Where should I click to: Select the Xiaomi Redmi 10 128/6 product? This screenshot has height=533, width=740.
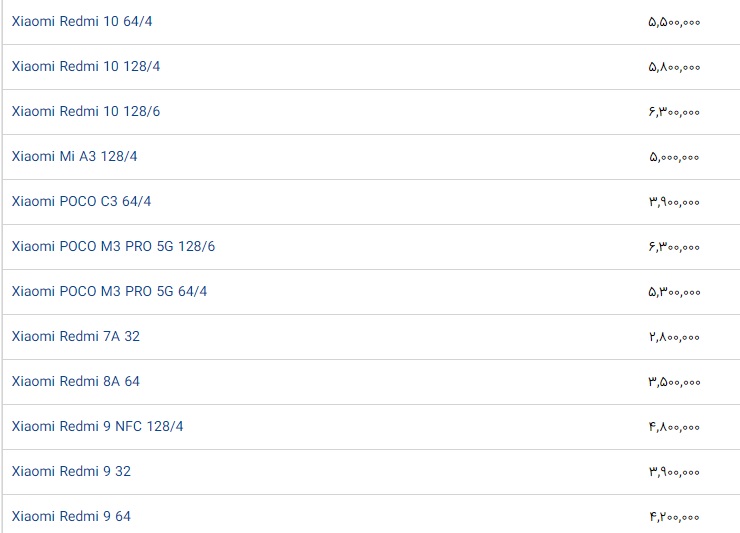point(86,111)
